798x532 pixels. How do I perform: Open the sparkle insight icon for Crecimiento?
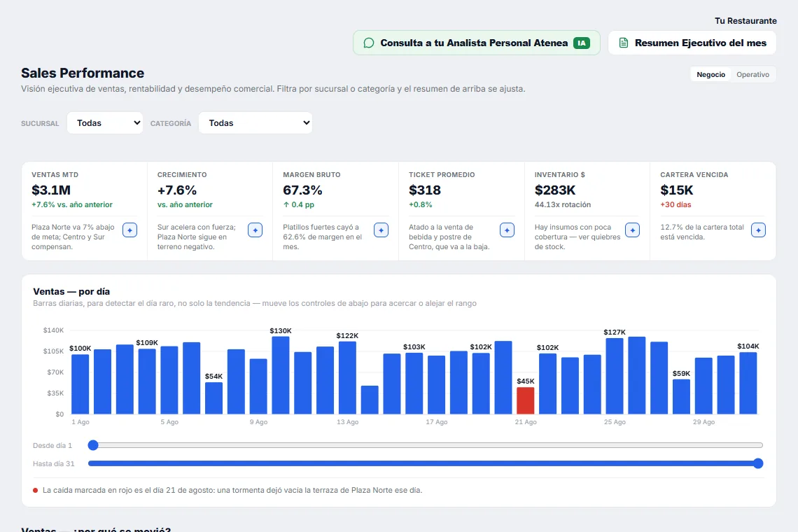pos(255,230)
